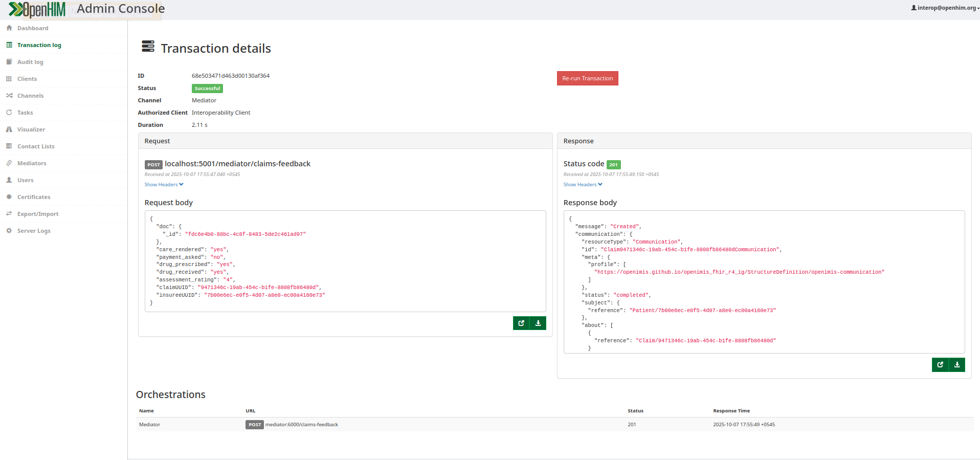Open Transaction log from sidebar
This screenshot has width=980, height=460.
[x=39, y=45]
